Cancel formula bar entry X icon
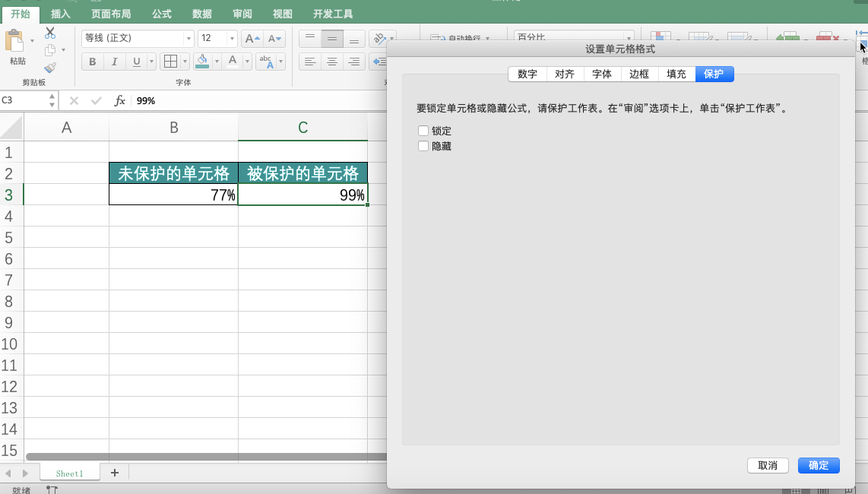The height and width of the screenshot is (494, 868). tap(74, 100)
